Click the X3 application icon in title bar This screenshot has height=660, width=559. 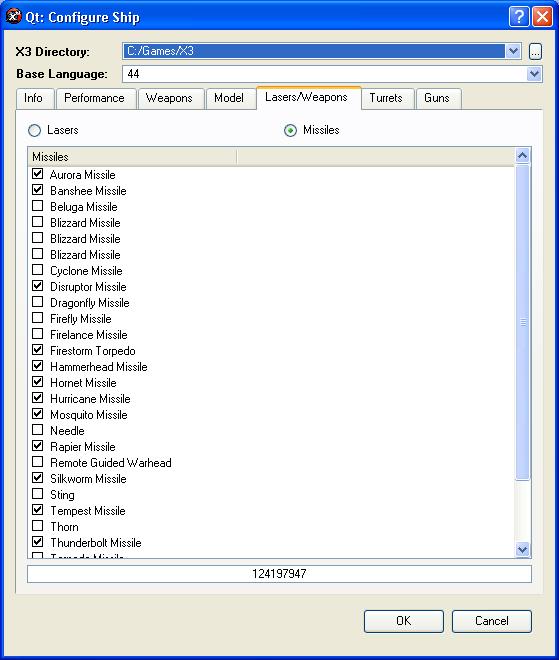13,16
